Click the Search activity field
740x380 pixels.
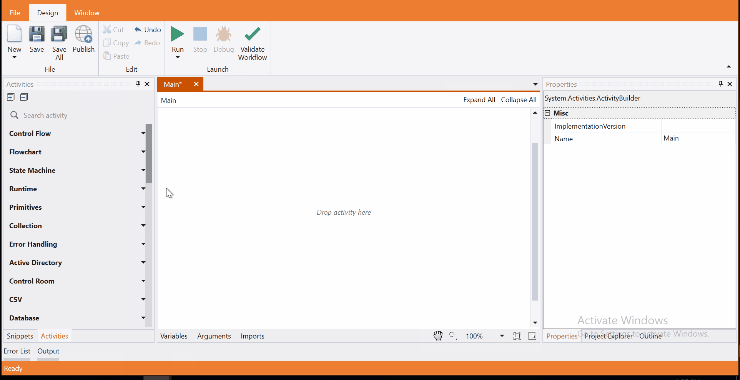77,115
